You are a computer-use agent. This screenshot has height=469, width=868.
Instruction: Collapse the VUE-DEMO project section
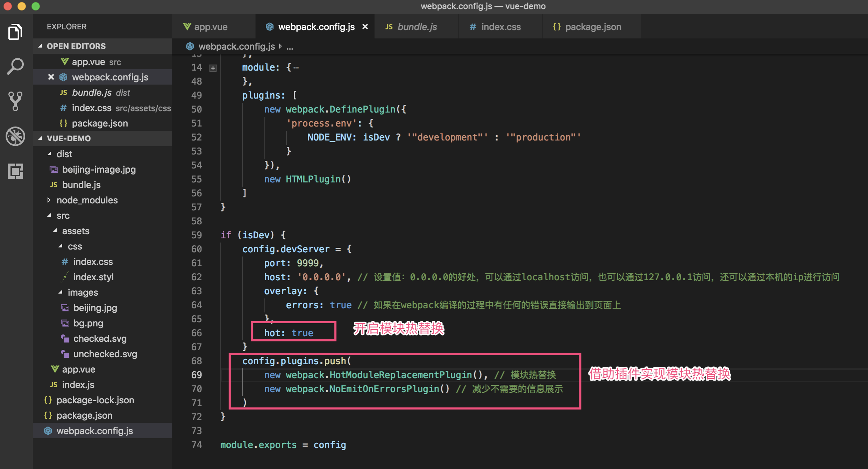pyautogui.click(x=41, y=138)
